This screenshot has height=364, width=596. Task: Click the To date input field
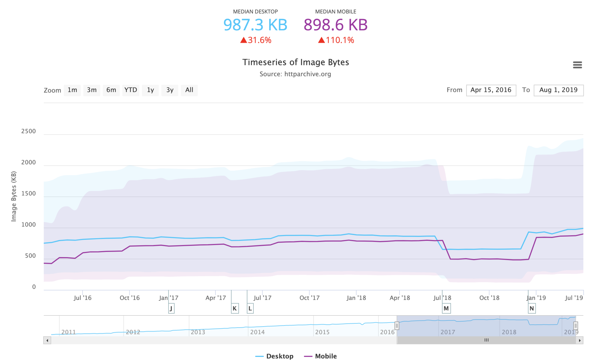click(558, 90)
